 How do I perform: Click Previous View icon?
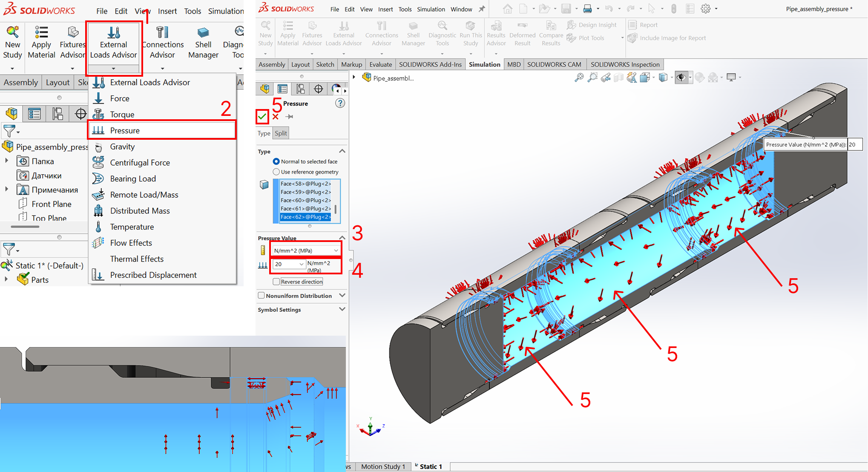606,77
